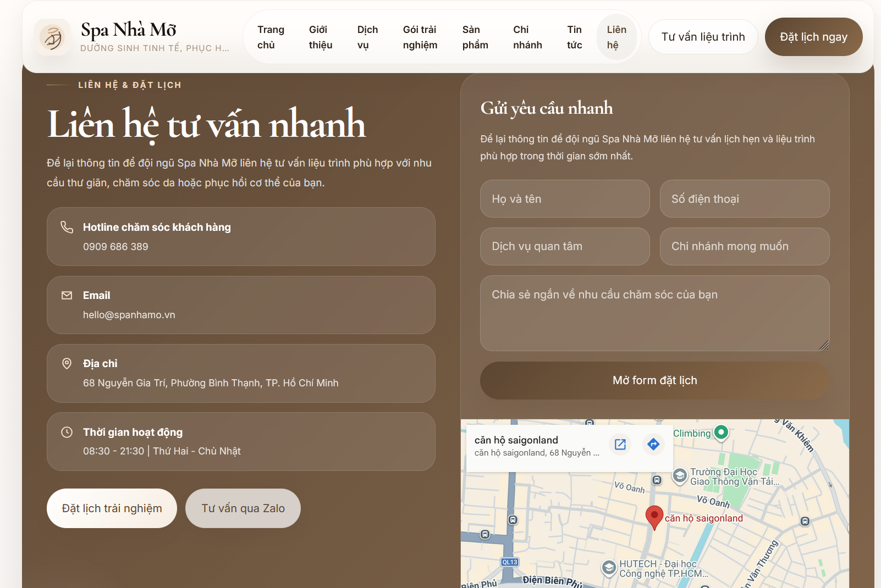Open the Trang chủ menu item
Image resolution: width=881 pixels, height=588 pixels.
pos(270,37)
